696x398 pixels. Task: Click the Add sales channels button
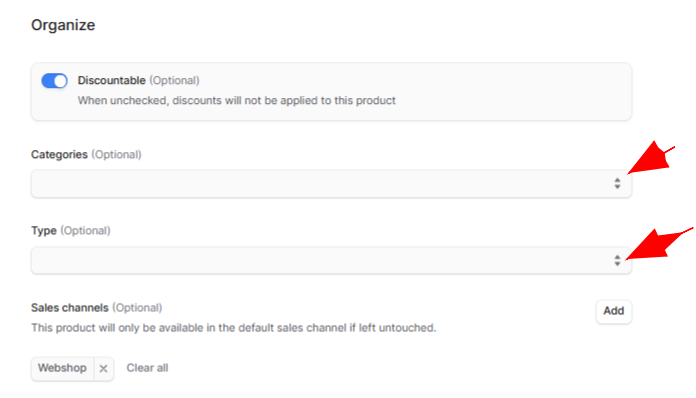click(x=613, y=311)
